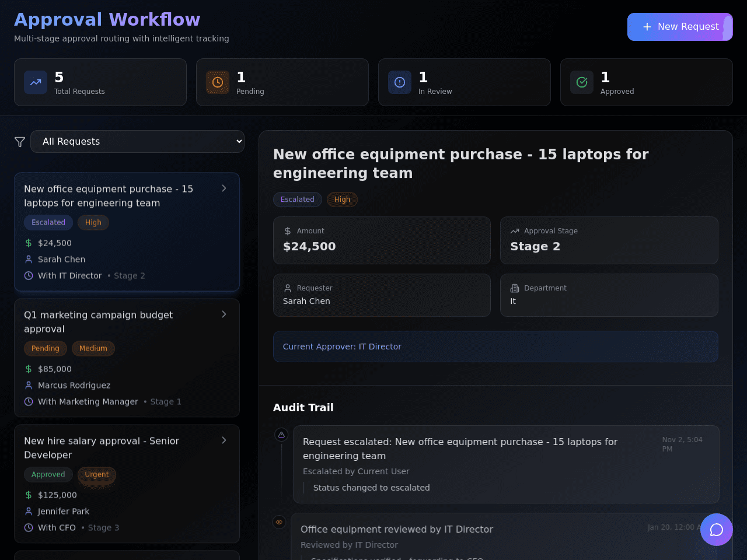Click the New Request button

680,27
